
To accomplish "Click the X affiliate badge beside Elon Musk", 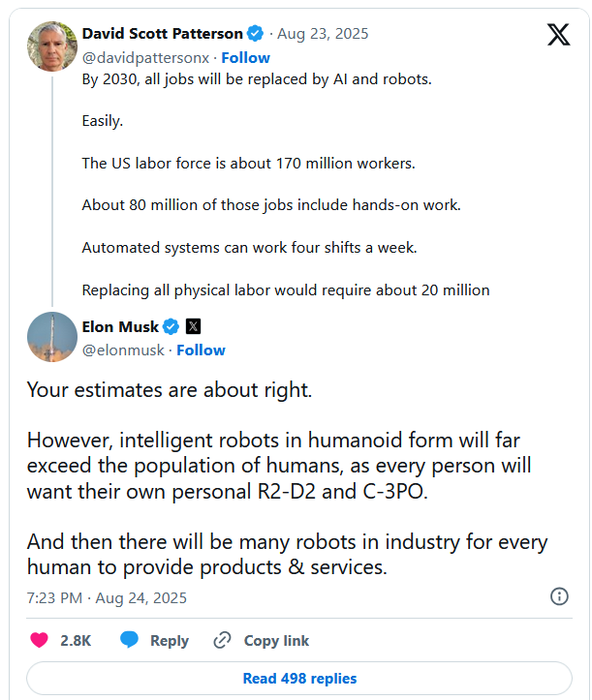I will tap(193, 326).
